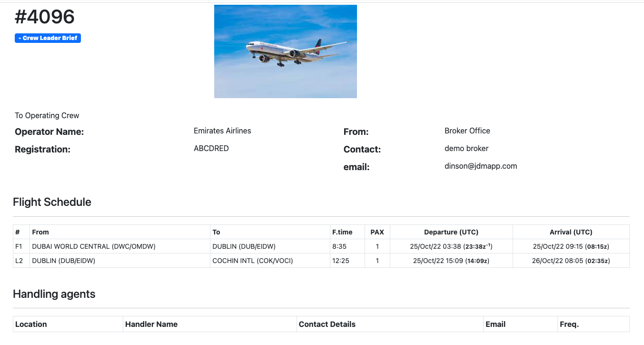Screen dimensions: 644x345
Task: Select the L2 flight row number
Action: click(19, 261)
